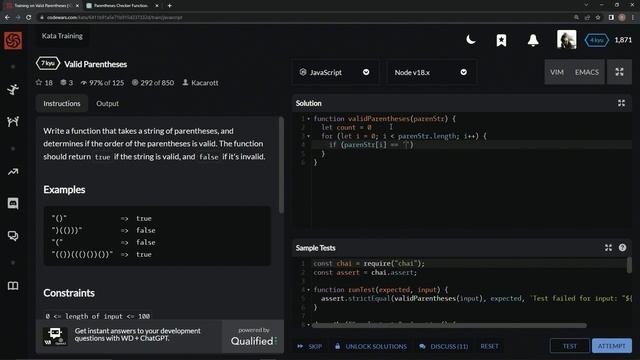Open DISCUSS (11) comments
The height and width of the screenshot is (360, 640).
[x=444, y=346]
